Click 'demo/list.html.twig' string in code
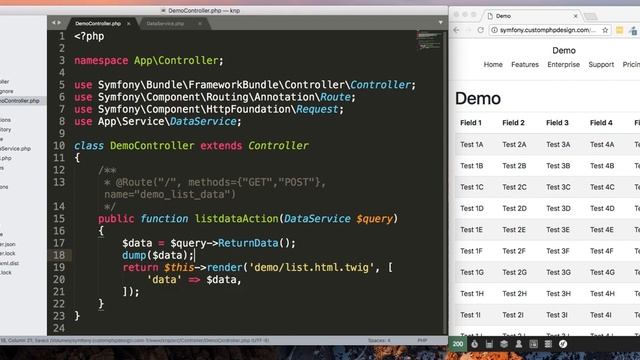This screenshot has width=640, height=360. tap(311, 267)
